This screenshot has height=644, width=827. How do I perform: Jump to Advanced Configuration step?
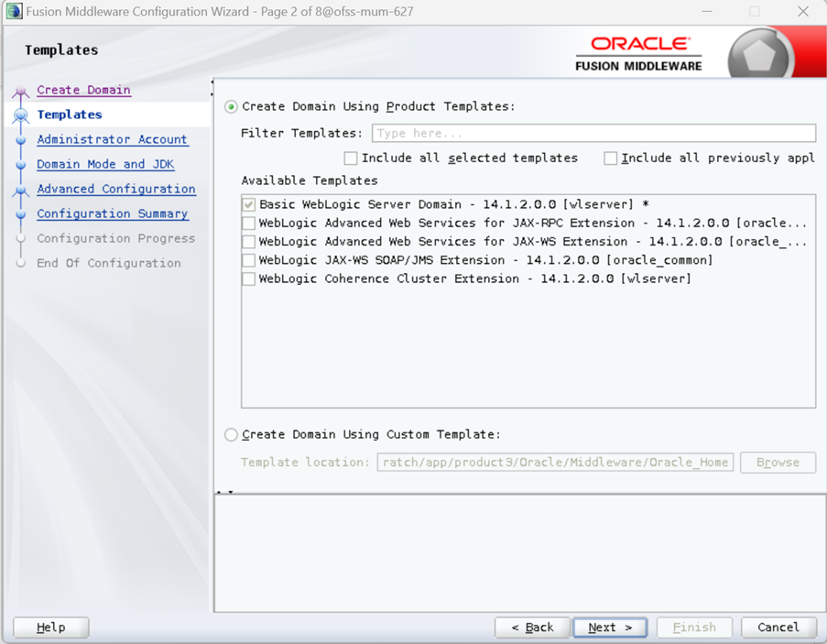pyautogui.click(x=116, y=189)
